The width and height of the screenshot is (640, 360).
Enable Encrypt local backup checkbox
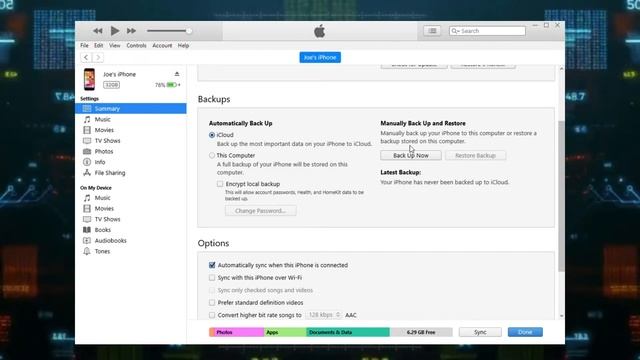tap(220, 184)
